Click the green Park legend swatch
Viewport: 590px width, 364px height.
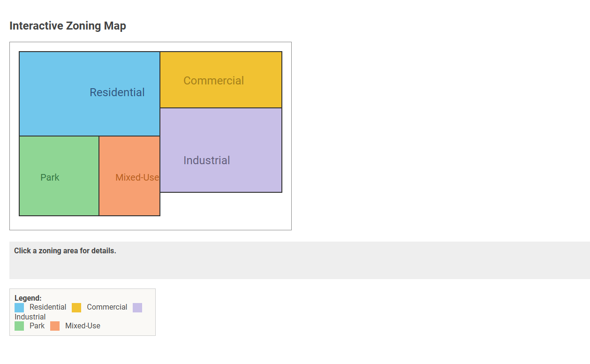click(19, 326)
